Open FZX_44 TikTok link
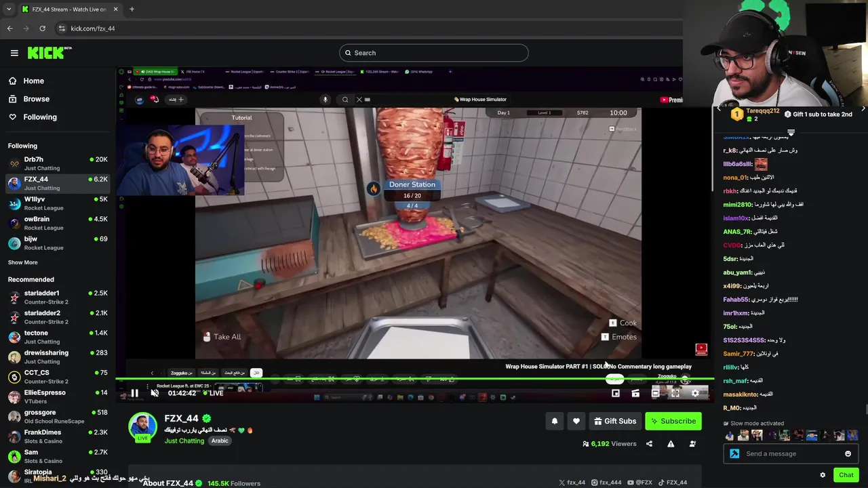Viewport: 868px width, 488px height. coord(673,483)
